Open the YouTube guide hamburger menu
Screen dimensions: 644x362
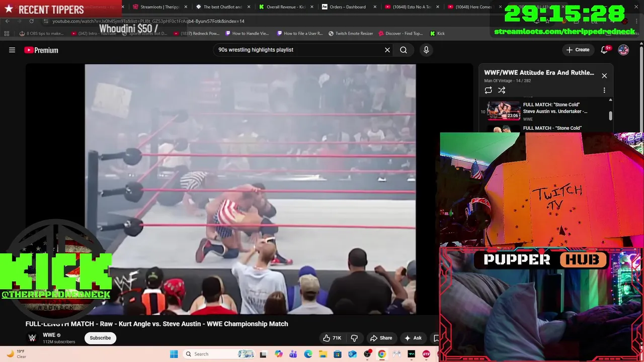click(x=12, y=50)
